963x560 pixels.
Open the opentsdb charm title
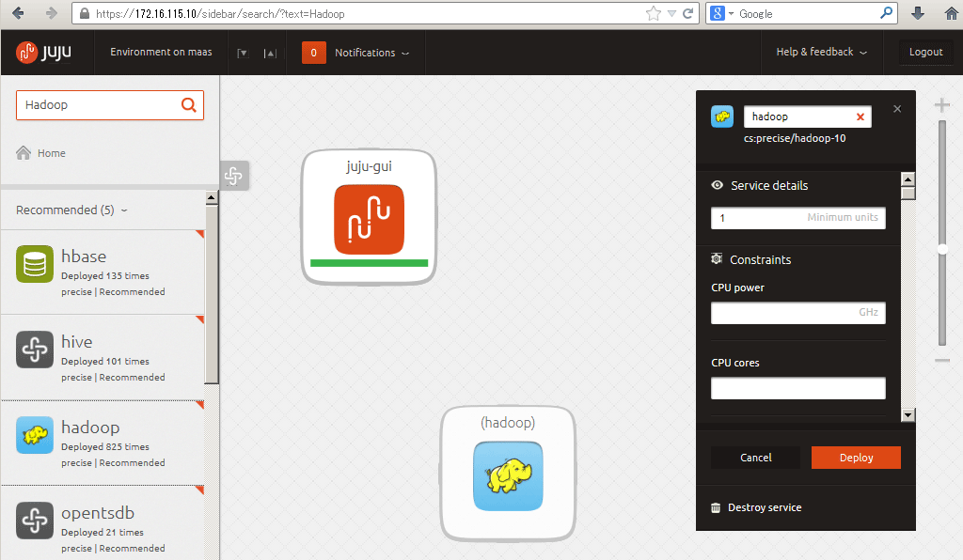(98, 513)
